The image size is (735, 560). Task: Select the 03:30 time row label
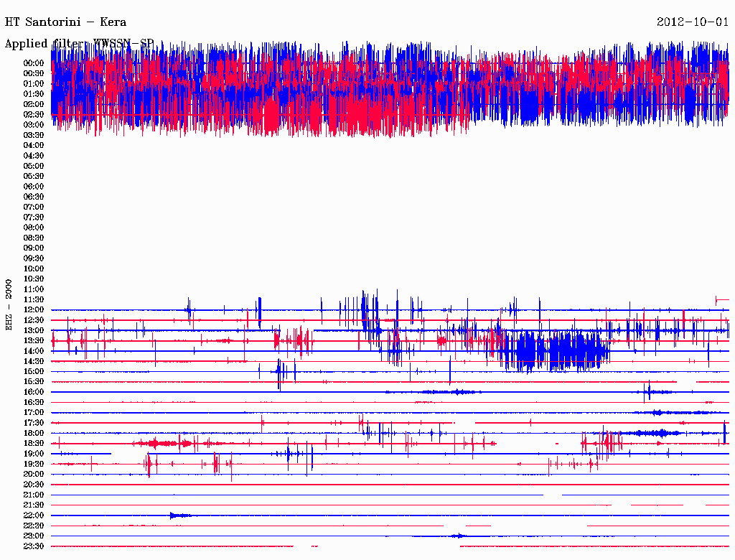click(x=34, y=135)
